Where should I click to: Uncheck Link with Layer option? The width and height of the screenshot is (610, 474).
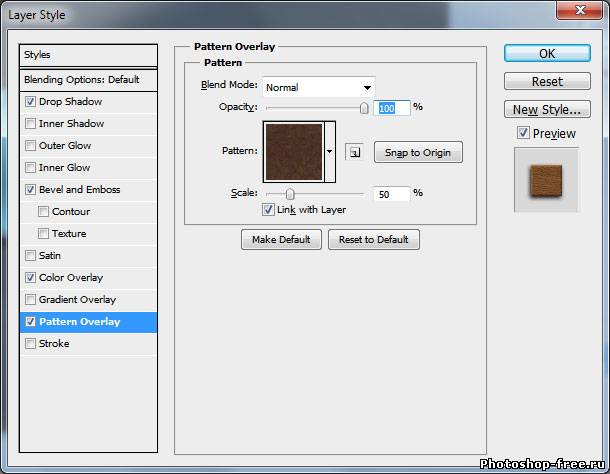point(268,209)
